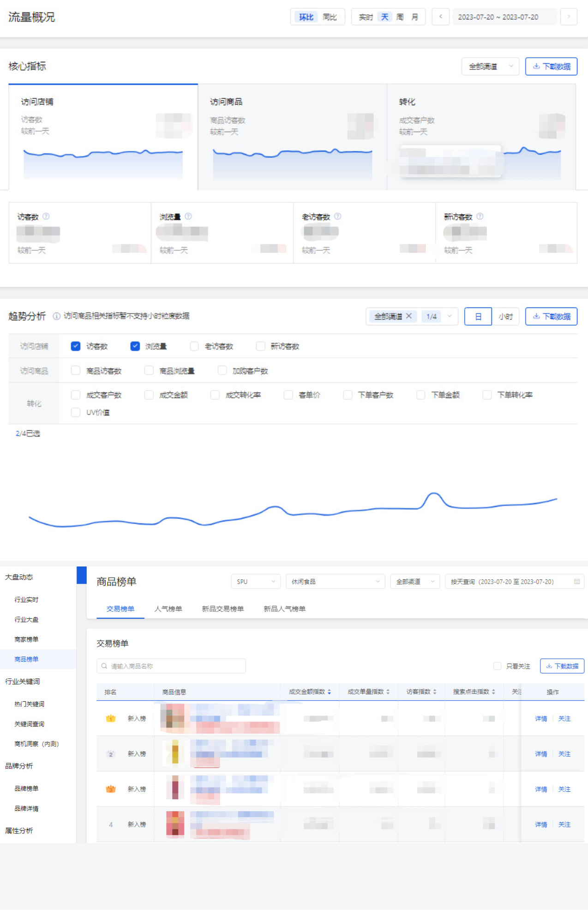Screen dimensions: 588x910
Task: Sort by 访客指数 column arrows
Action: coord(435,692)
